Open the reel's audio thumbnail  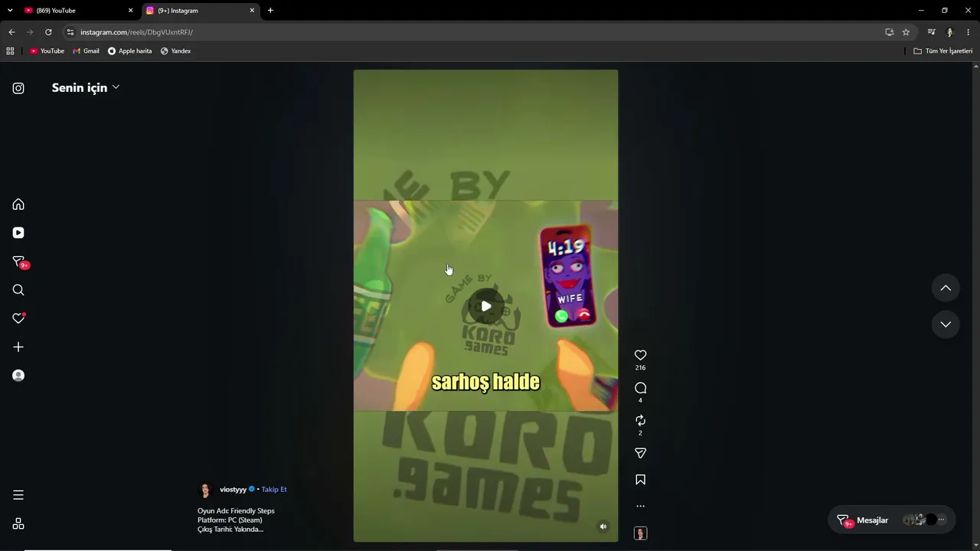(641, 533)
